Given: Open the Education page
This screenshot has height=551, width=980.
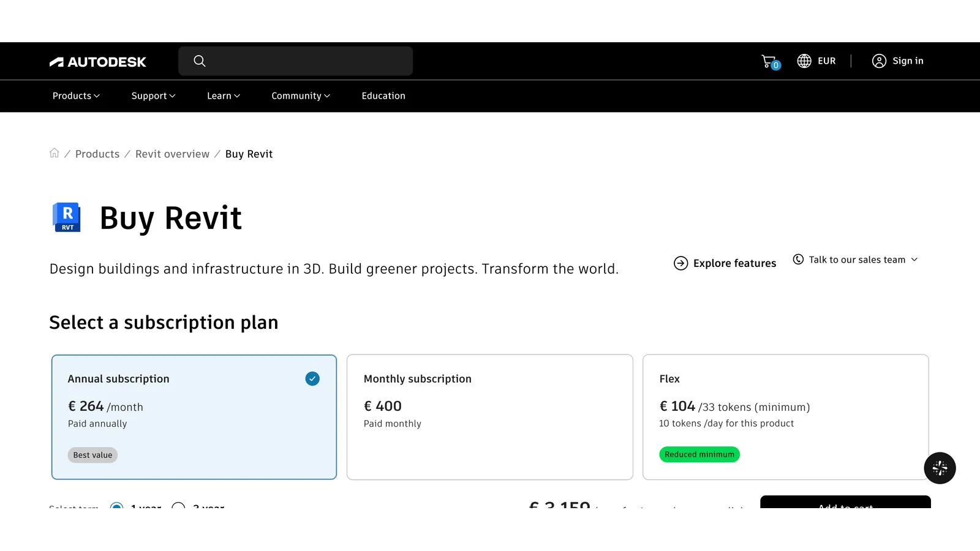Looking at the screenshot, I should [x=383, y=96].
